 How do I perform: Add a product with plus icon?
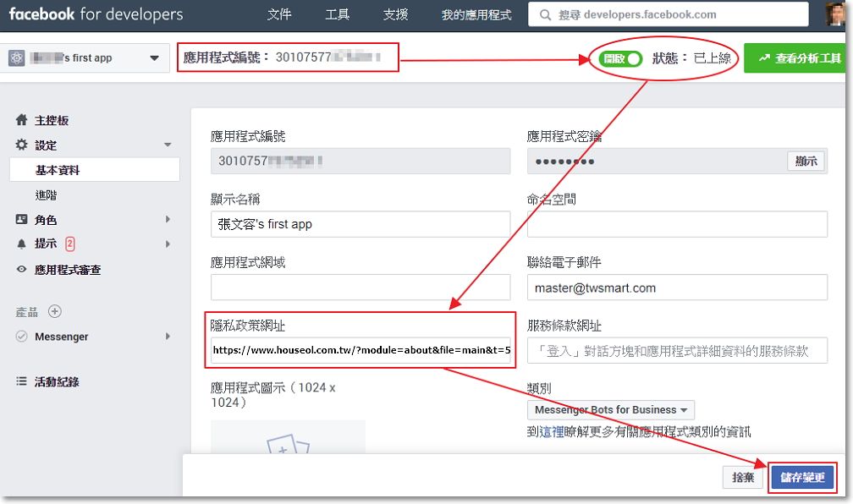point(55,311)
